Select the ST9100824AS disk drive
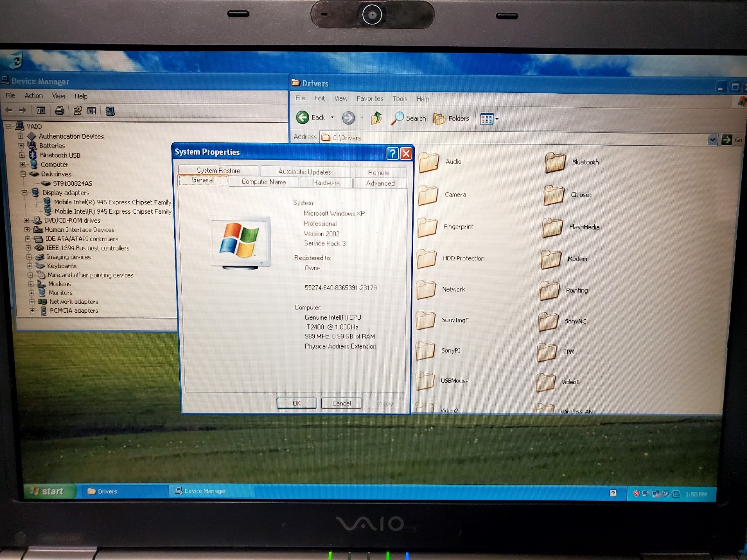The image size is (747, 560). coord(72,183)
